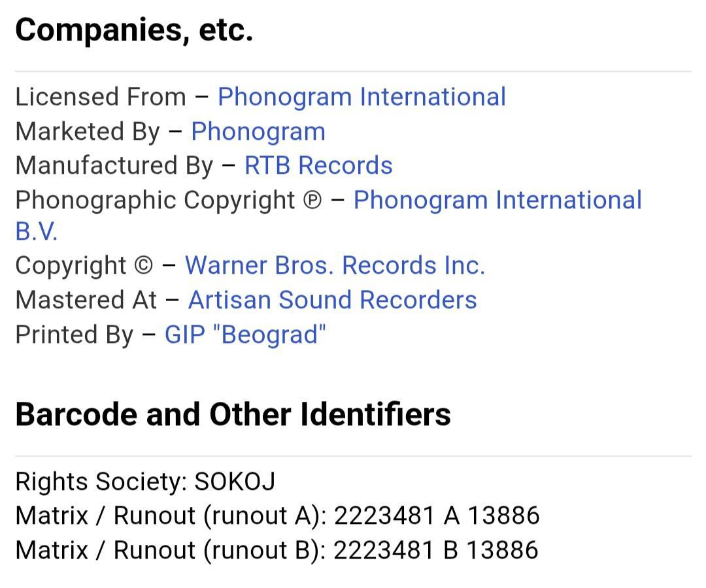
Task: Click the runout A matrix number line
Action: [x=277, y=515]
